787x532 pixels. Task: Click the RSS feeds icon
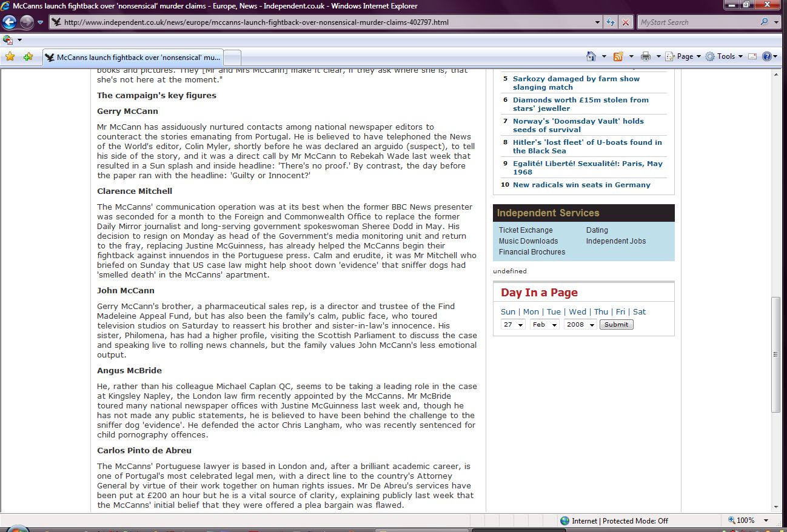[x=618, y=56]
